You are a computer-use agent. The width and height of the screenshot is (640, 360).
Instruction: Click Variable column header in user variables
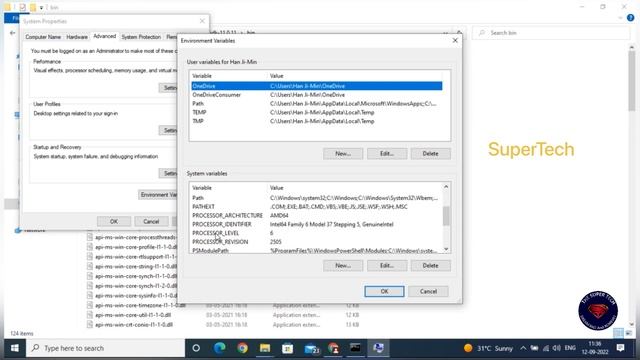point(229,76)
